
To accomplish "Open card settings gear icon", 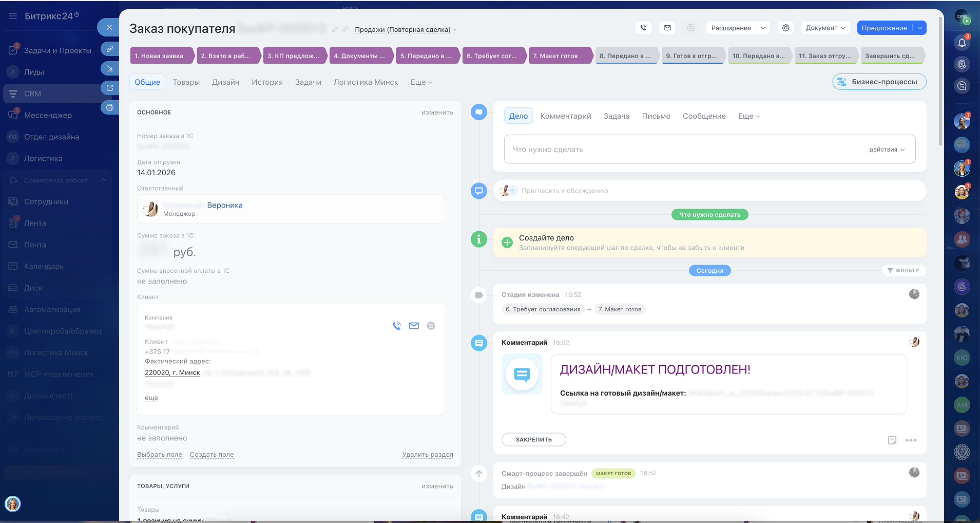I will [785, 28].
